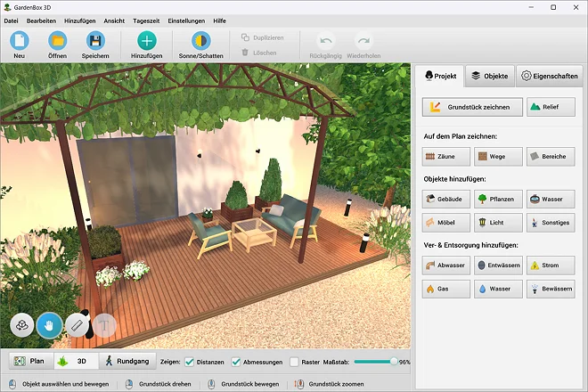
Task: Open the Einstellungen menu
Action: (186, 21)
